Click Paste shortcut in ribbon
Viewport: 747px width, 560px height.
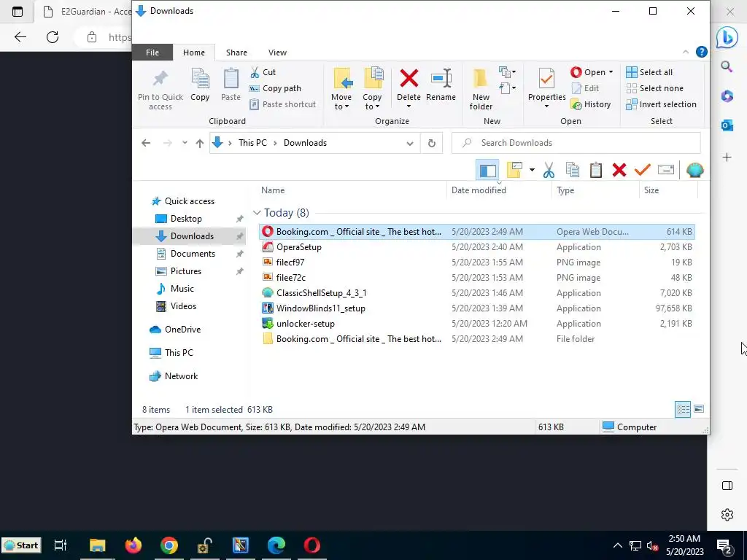pyautogui.click(x=283, y=104)
